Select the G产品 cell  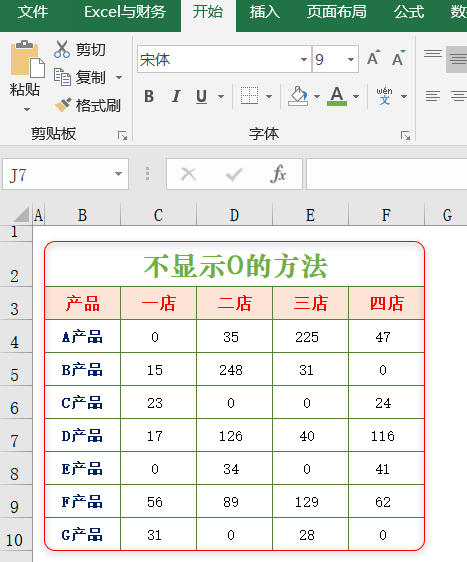click(83, 534)
